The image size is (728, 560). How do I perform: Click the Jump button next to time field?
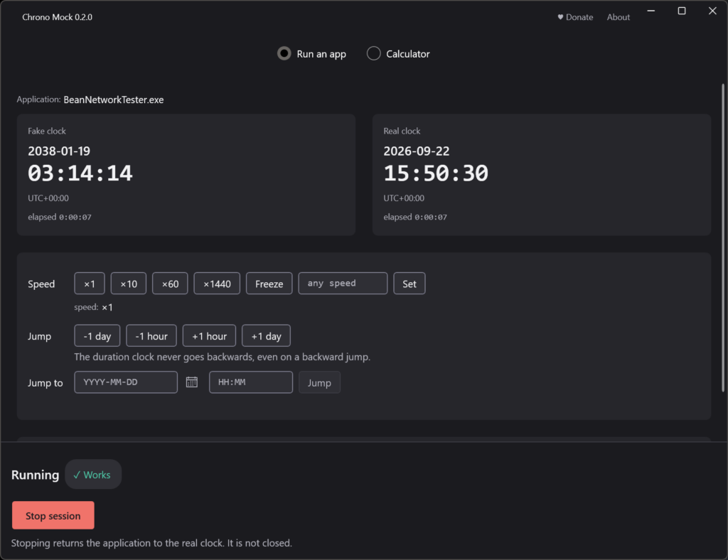click(x=319, y=382)
